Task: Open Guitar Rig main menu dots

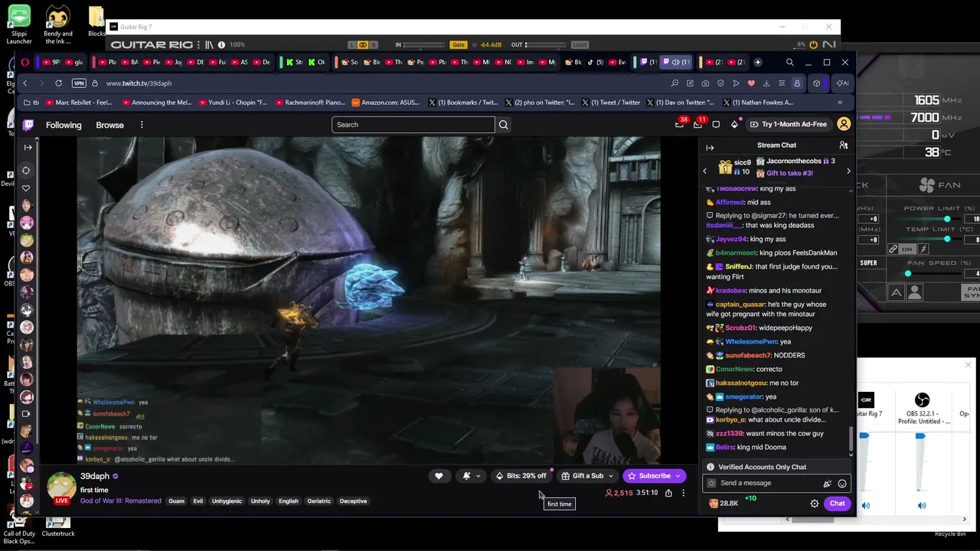Action: (x=198, y=45)
